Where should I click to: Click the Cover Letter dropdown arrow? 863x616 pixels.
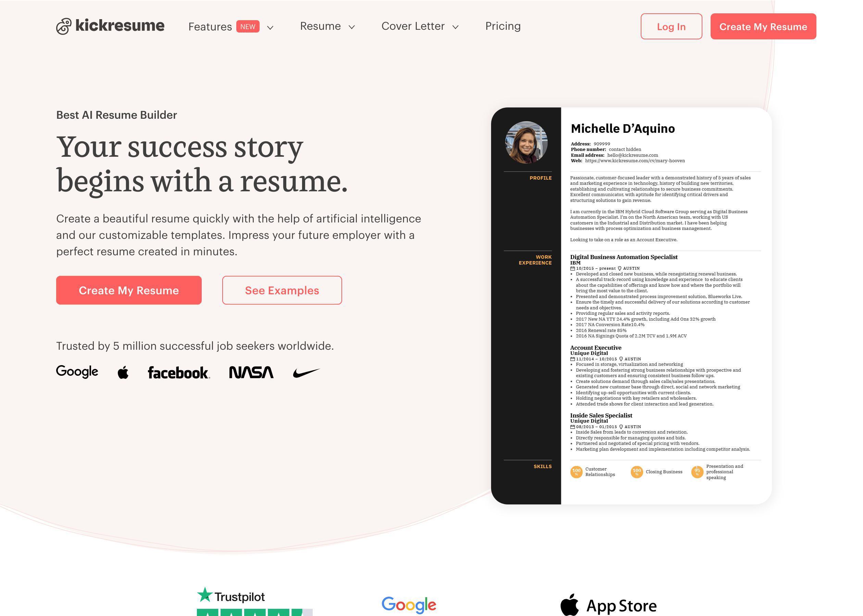click(x=455, y=26)
